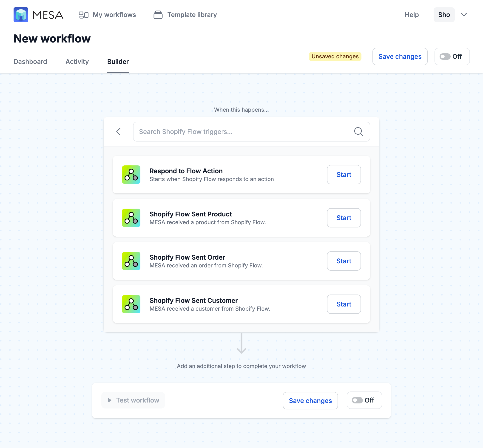The image size is (483, 448).
Task: Go back using the left chevron icon
Action: coord(119,132)
